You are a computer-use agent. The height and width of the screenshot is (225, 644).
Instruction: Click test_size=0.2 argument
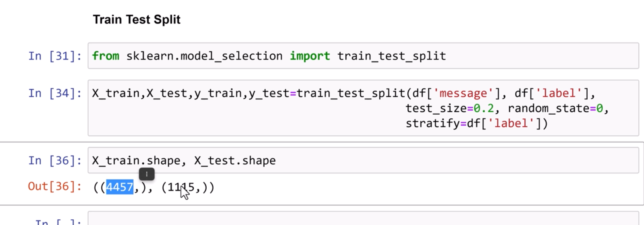pyautogui.click(x=449, y=108)
